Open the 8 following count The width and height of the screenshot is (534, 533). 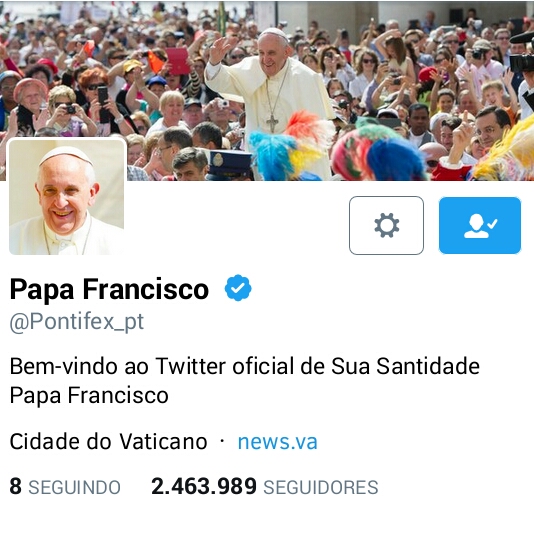16,486
